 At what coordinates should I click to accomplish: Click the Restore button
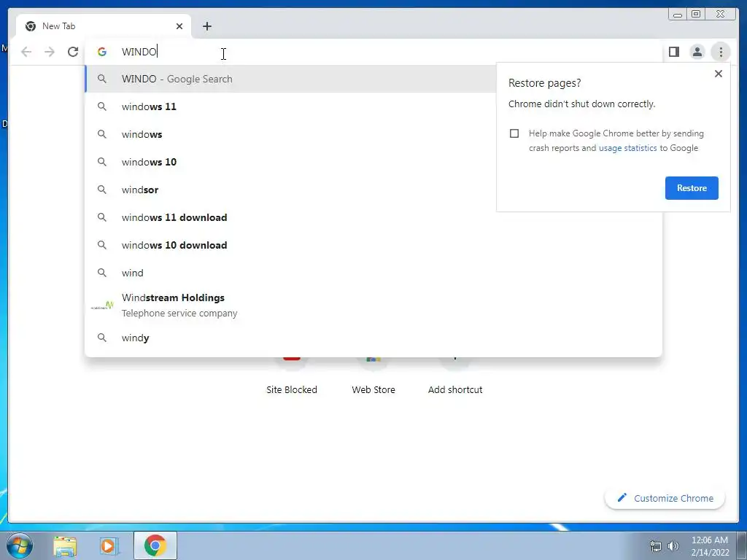692,188
